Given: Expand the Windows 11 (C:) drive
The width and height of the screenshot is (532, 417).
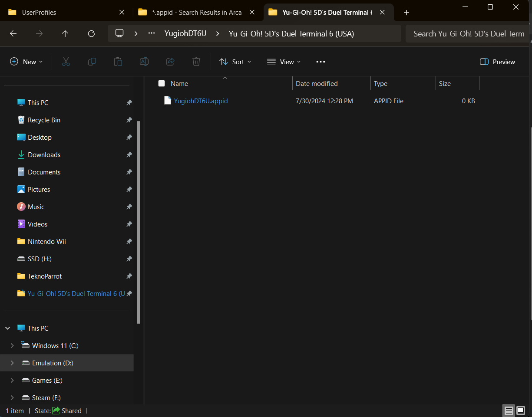Looking at the screenshot, I should [12, 345].
